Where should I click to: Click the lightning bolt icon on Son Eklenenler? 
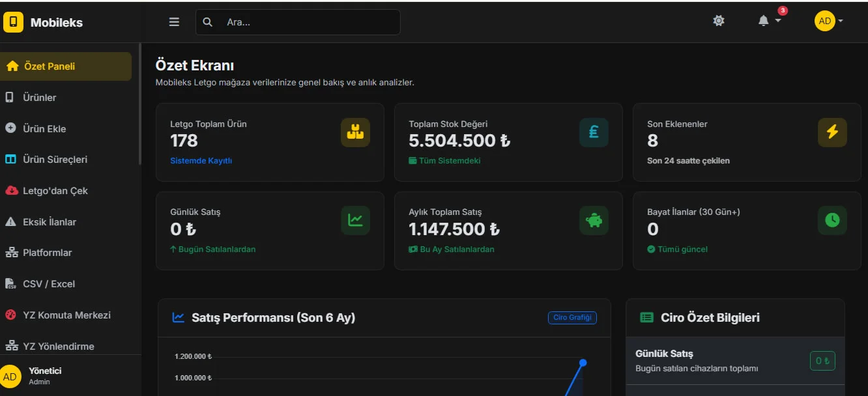[x=832, y=132]
